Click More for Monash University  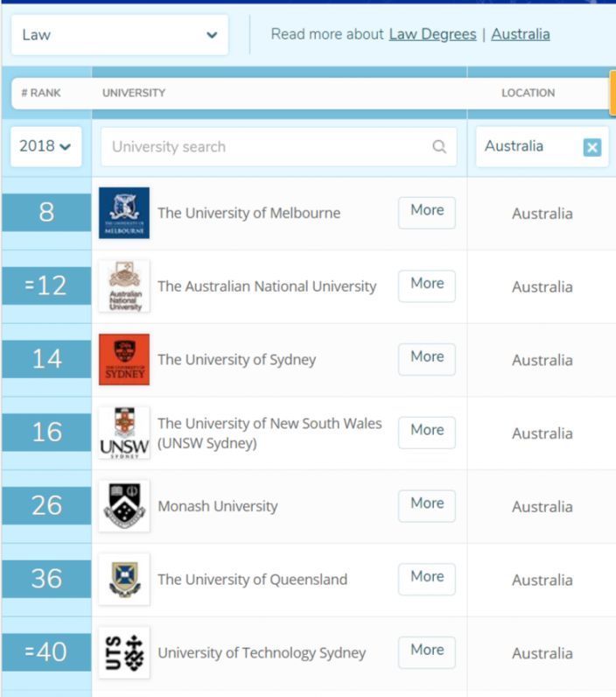click(427, 506)
